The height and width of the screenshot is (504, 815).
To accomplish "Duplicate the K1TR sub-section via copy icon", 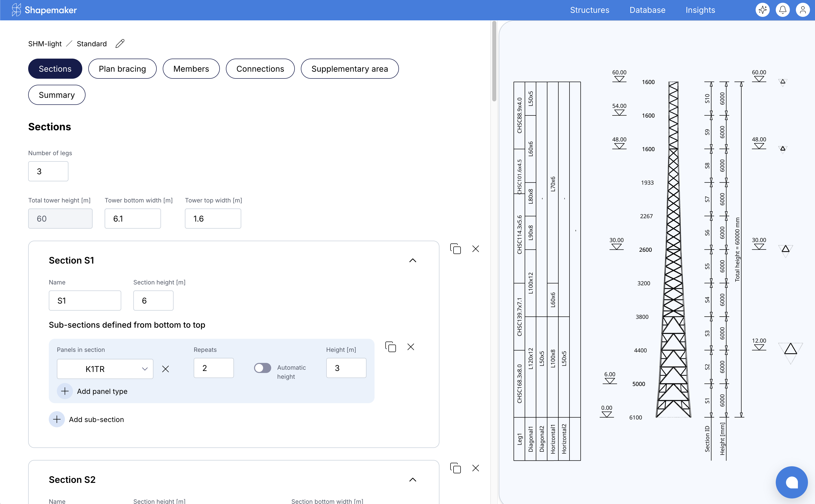I will pyautogui.click(x=391, y=347).
